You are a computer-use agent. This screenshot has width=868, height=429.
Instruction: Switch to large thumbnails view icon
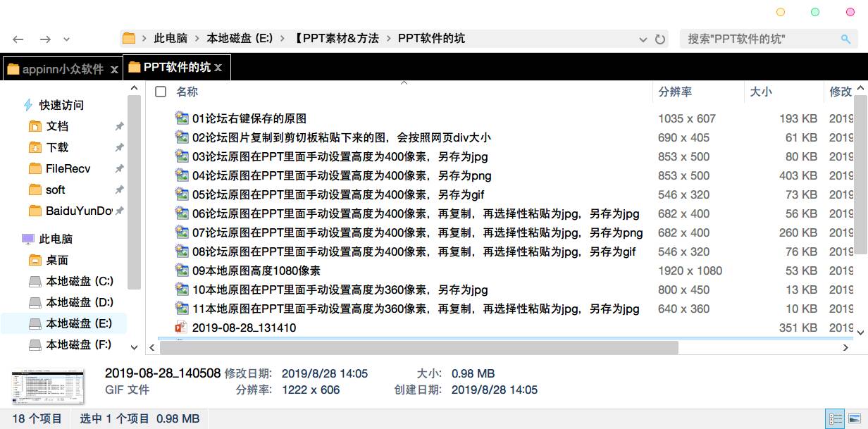point(855,419)
